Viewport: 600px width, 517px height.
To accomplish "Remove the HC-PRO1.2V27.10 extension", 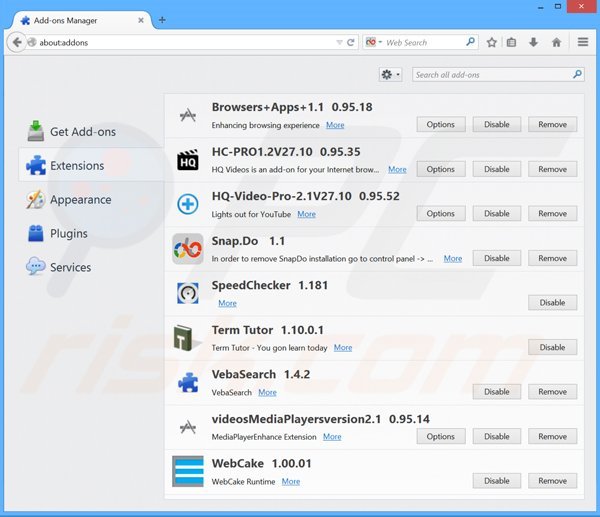I will [553, 169].
